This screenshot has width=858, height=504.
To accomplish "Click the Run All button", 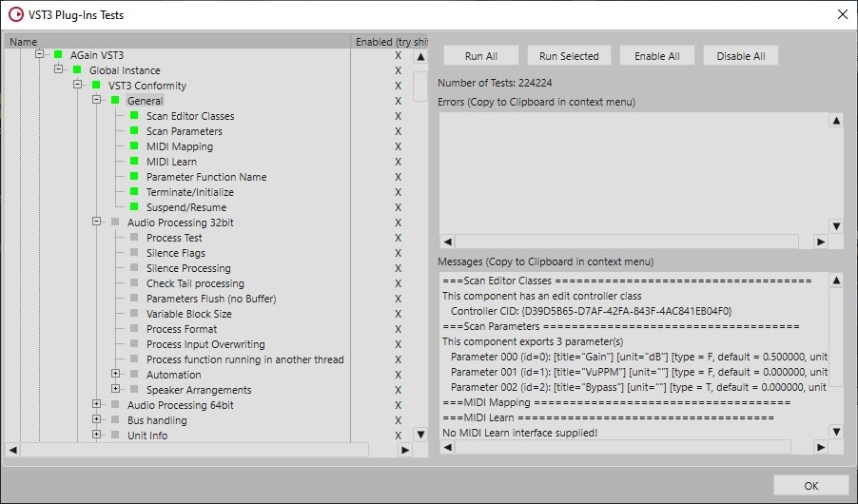I will [x=481, y=56].
